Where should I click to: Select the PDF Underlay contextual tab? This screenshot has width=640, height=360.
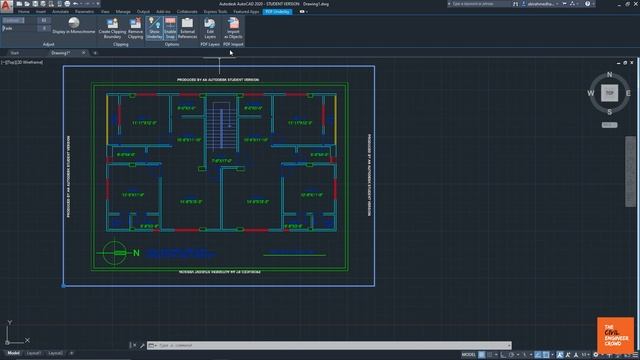click(277, 12)
